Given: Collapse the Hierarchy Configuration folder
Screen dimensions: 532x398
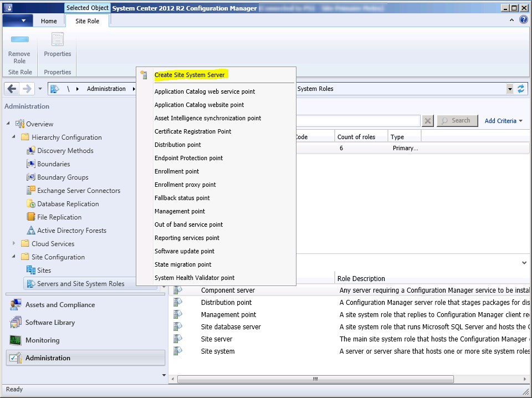Looking at the screenshot, I should point(13,137).
